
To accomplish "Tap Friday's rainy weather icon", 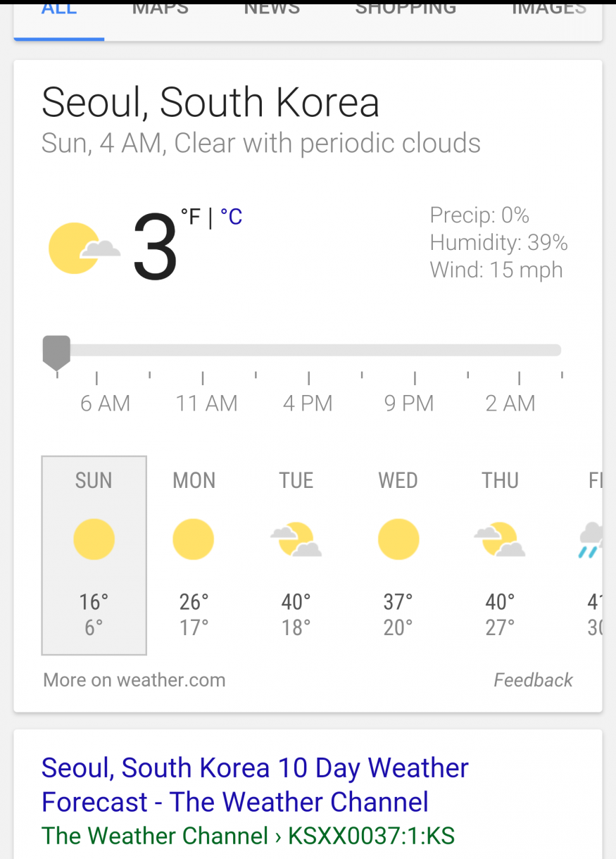I will 591,539.
